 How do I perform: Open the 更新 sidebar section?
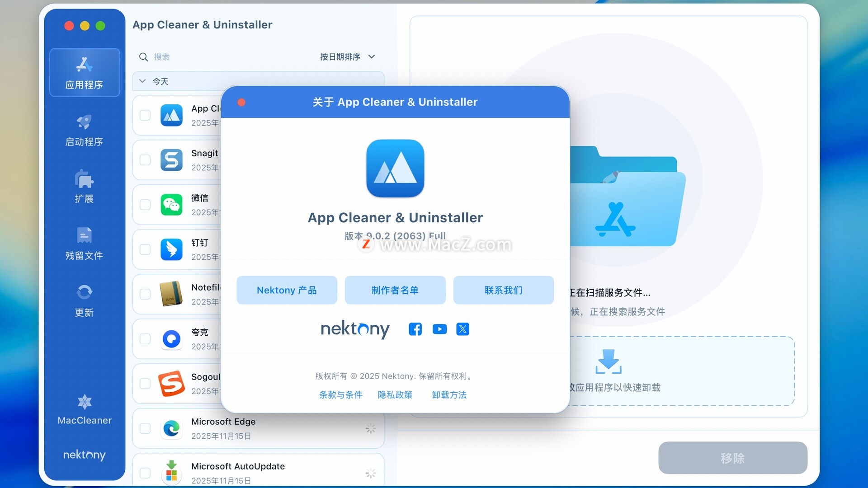pos(84,301)
